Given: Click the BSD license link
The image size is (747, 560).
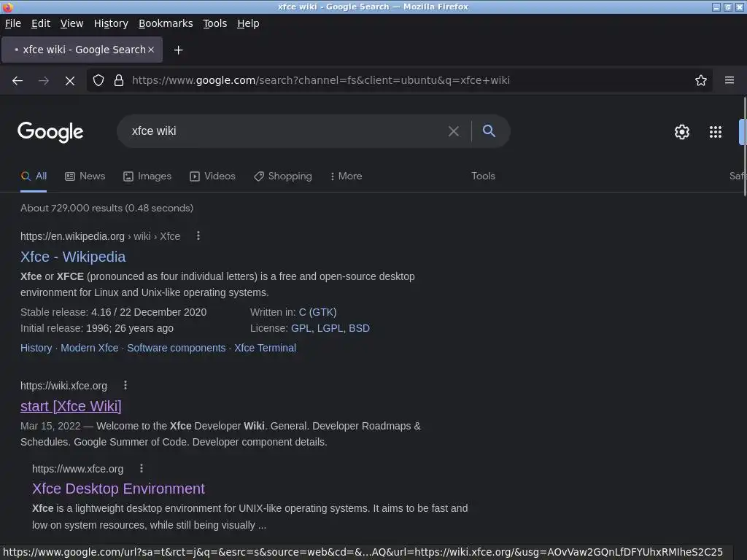Looking at the screenshot, I should click(359, 328).
